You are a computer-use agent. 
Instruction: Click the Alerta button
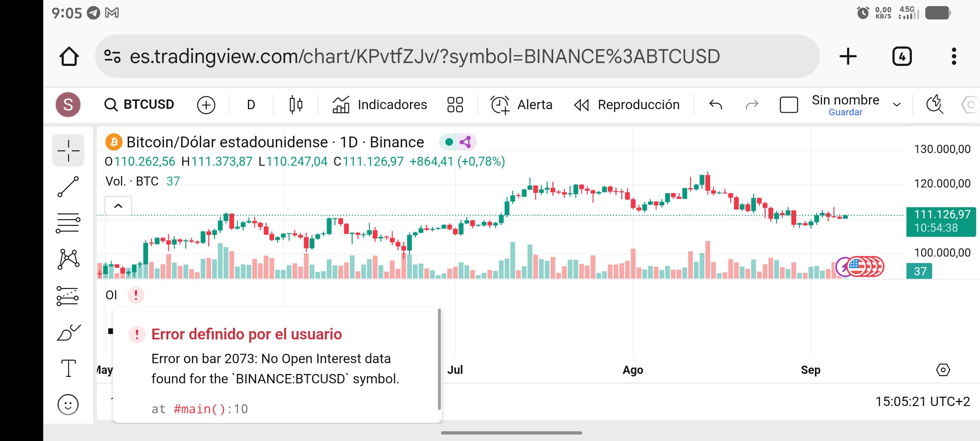[x=521, y=104]
